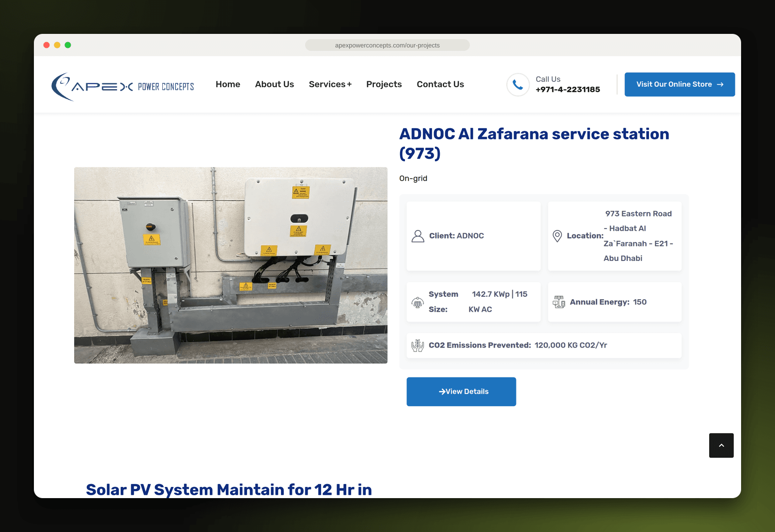Click the Client: ADNOC text

click(x=457, y=236)
